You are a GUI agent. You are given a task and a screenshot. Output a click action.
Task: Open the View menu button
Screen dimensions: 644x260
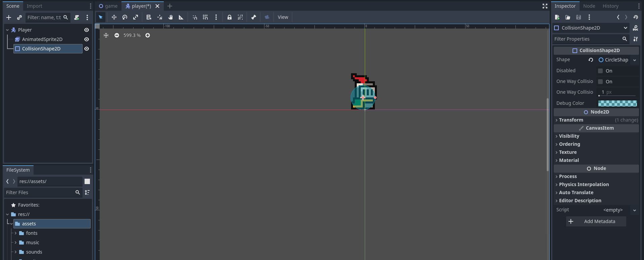(x=283, y=17)
